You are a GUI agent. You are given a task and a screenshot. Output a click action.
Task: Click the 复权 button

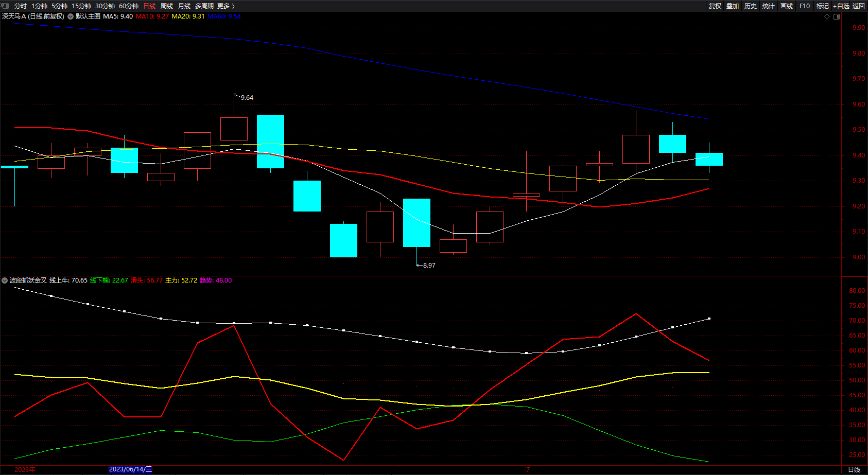pyautogui.click(x=715, y=6)
